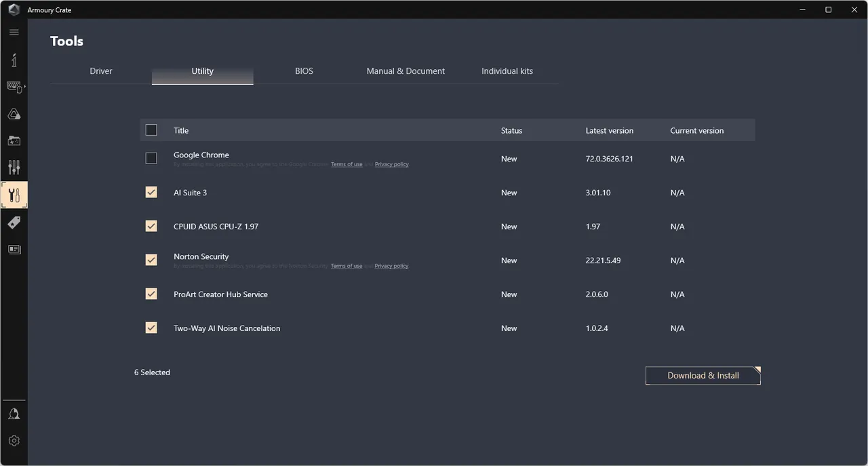
Task: Click the Download & Install button
Action: [703, 376]
